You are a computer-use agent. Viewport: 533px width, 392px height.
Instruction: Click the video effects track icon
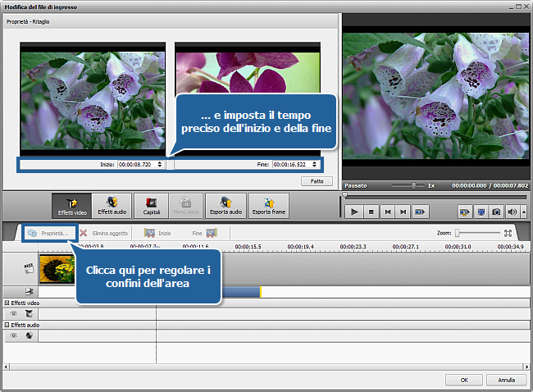30,313
